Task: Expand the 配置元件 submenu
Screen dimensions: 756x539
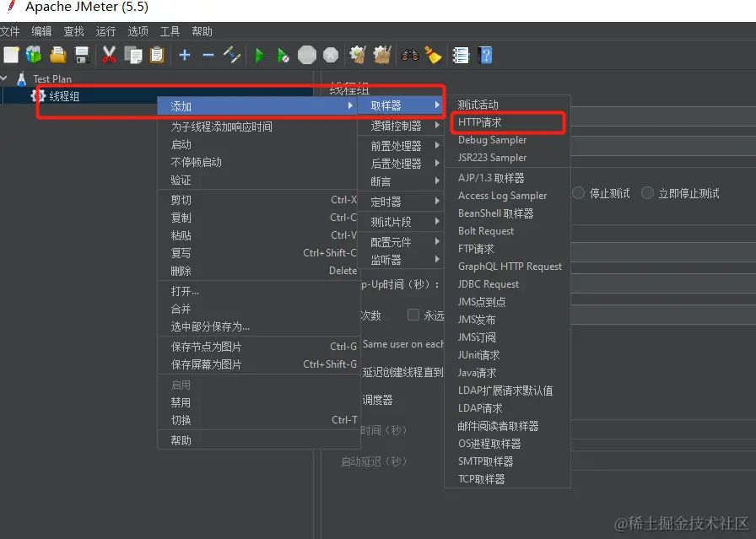Action: (x=400, y=242)
